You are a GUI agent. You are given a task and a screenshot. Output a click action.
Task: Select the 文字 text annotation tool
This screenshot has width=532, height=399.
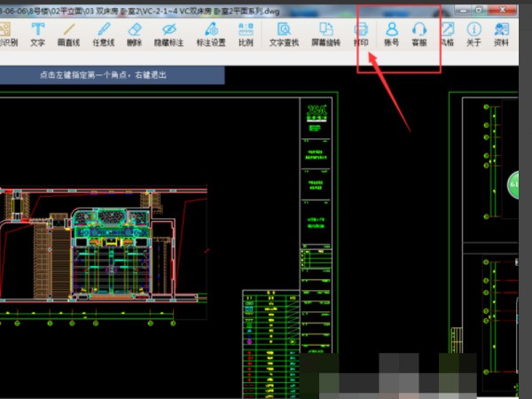click(x=37, y=34)
